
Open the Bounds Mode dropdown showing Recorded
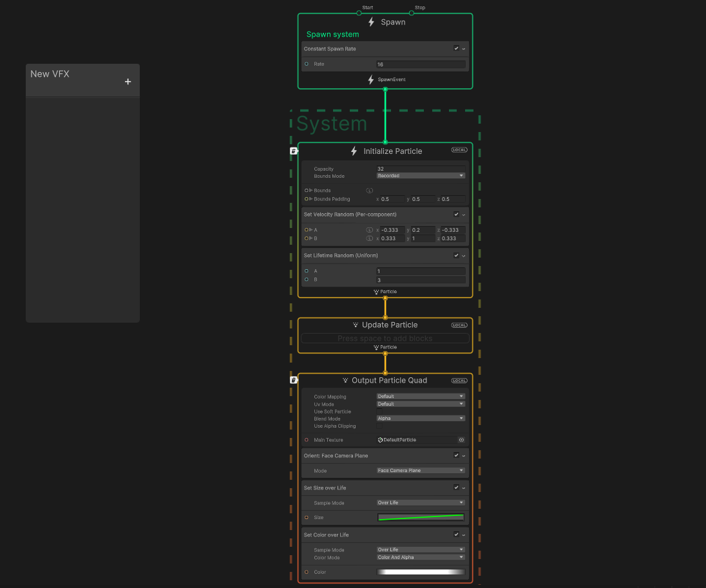click(421, 175)
